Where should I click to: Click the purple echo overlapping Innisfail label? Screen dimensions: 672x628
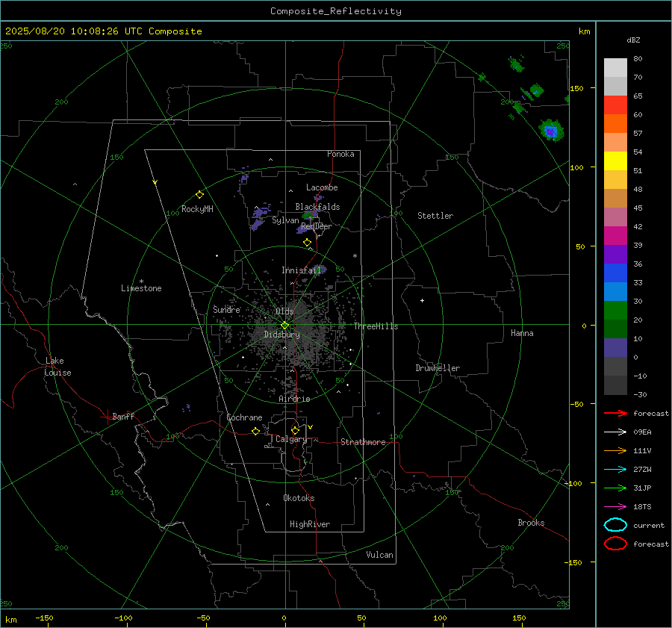point(320,270)
